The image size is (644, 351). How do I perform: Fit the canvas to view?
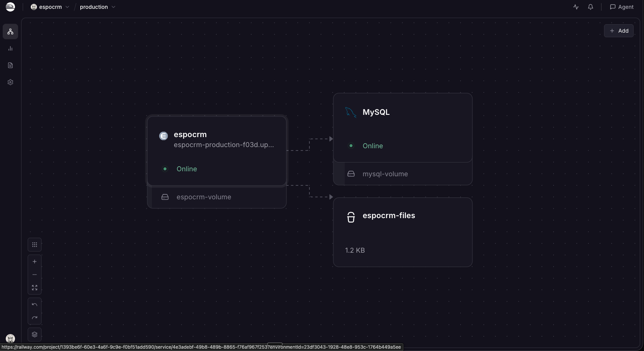(35, 288)
